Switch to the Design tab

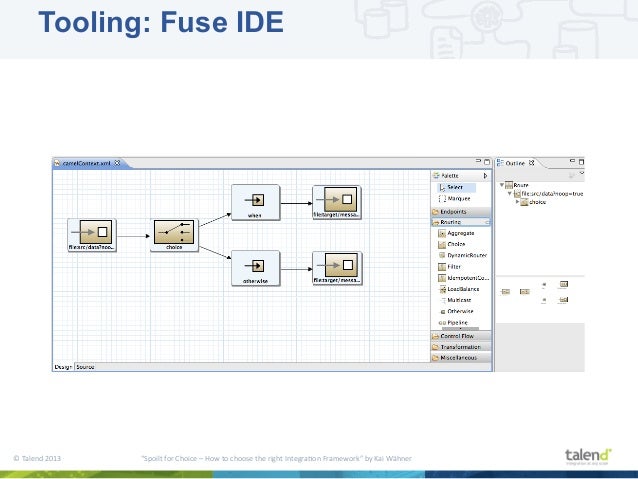pyautogui.click(x=63, y=367)
